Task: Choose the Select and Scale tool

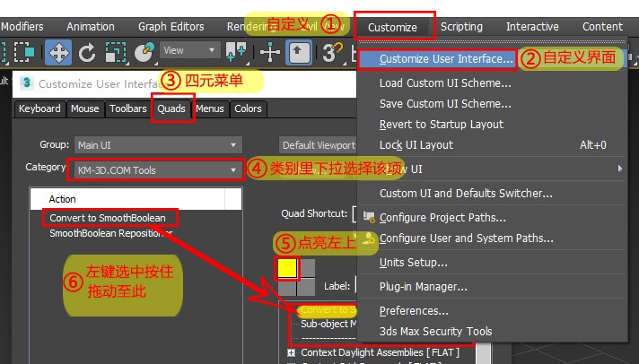Action: [114, 52]
